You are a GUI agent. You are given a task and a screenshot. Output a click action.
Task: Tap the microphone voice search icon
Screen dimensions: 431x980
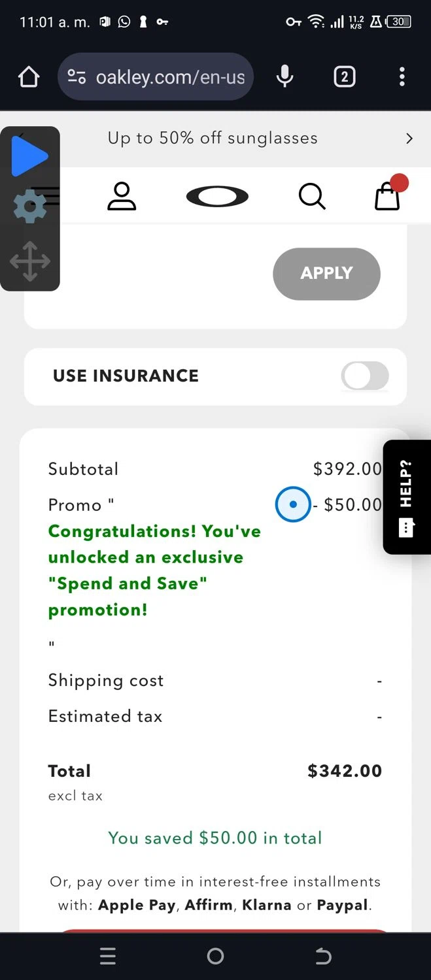284,77
